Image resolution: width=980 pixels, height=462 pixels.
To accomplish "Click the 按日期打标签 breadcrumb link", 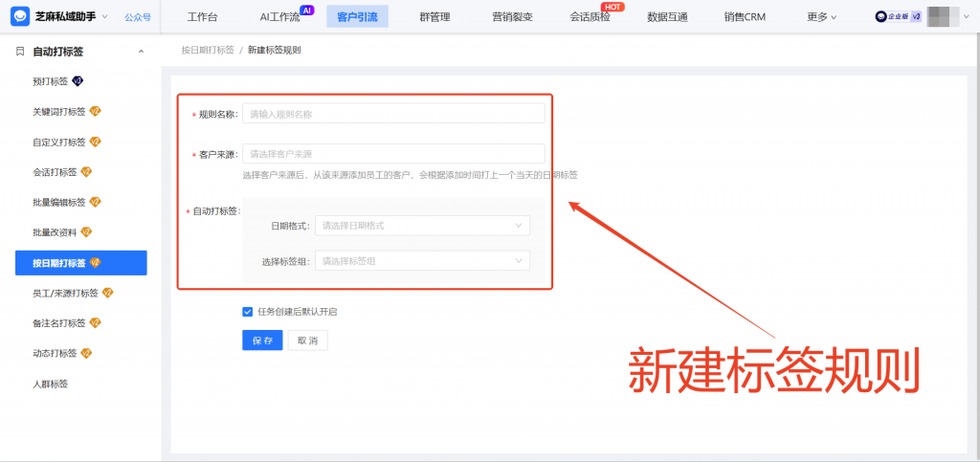I will [x=207, y=50].
